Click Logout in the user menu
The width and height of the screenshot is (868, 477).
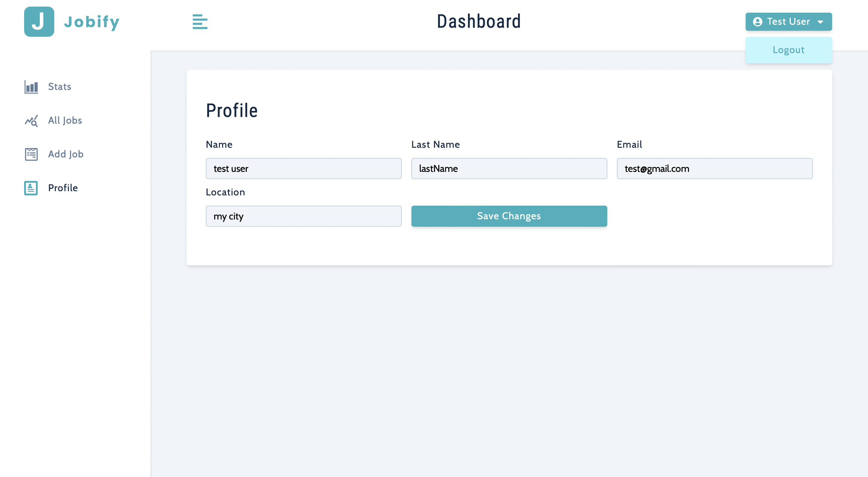tap(788, 49)
